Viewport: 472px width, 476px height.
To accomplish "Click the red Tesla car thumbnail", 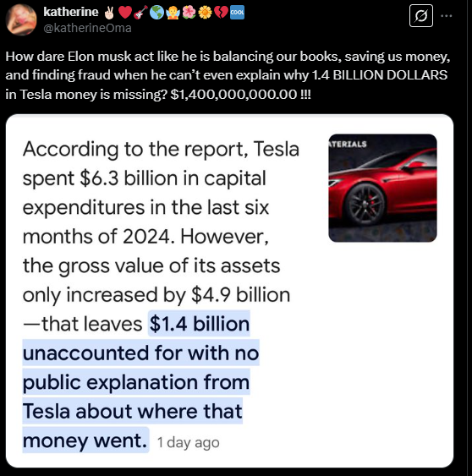I will click(x=382, y=188).
